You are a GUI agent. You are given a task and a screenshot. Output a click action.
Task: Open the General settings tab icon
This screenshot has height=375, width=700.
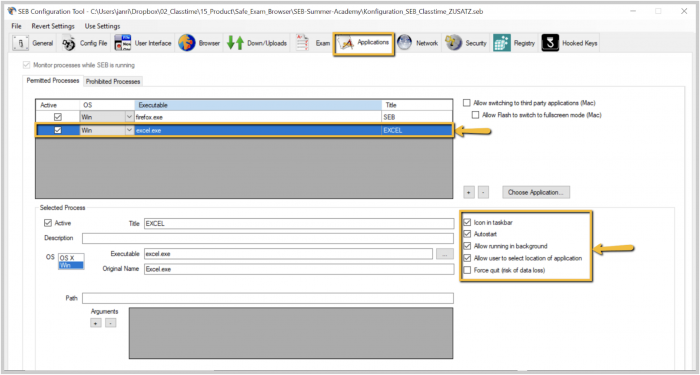click(x=21, y=43)
